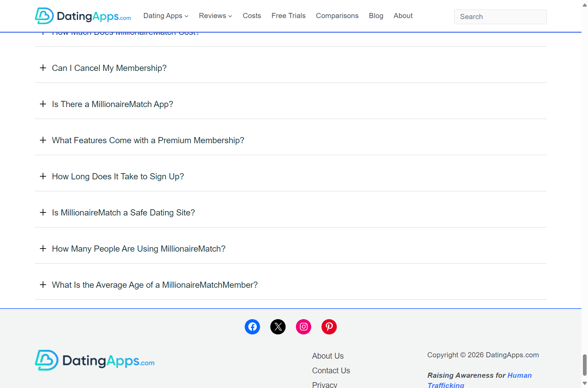
Task: Expand 'How Many People Are Using MillionaireMatch?'
Action: (x=291, y=249)
